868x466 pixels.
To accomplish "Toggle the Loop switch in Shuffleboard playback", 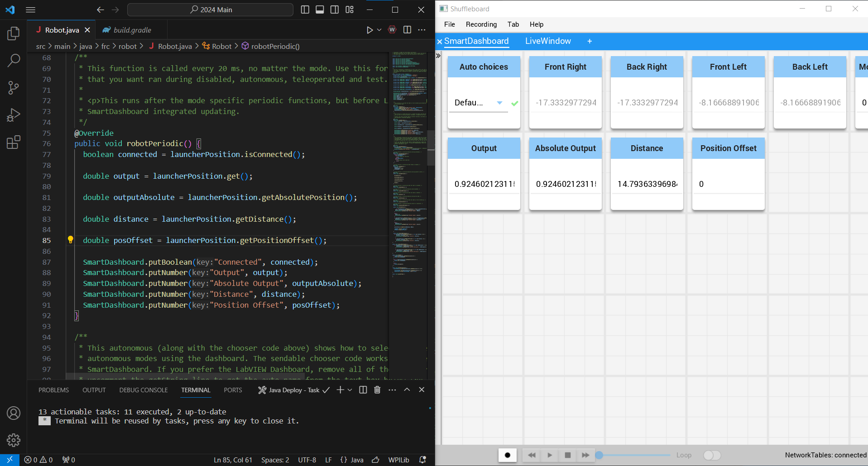I will pos(712,455).
